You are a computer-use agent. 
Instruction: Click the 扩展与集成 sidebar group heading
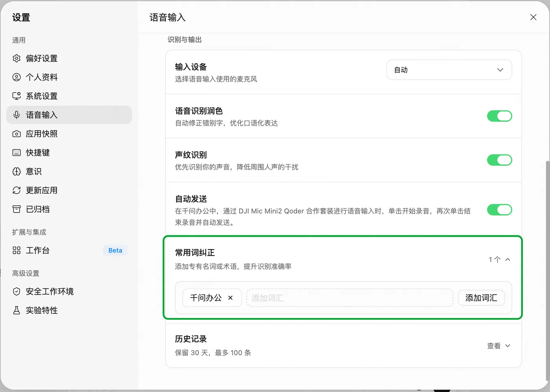[x=29, y=232]
